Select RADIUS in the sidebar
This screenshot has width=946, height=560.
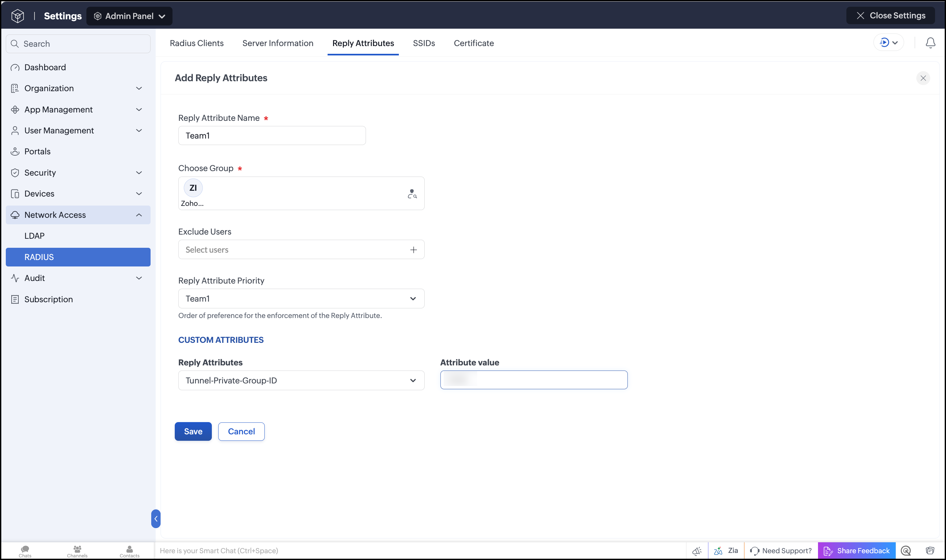78,257
